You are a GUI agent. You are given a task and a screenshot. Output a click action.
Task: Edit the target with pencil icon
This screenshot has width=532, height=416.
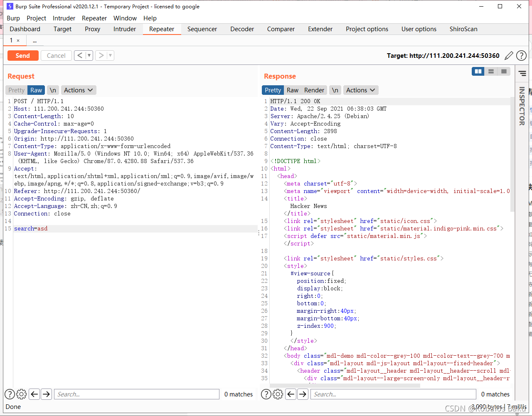509,56
